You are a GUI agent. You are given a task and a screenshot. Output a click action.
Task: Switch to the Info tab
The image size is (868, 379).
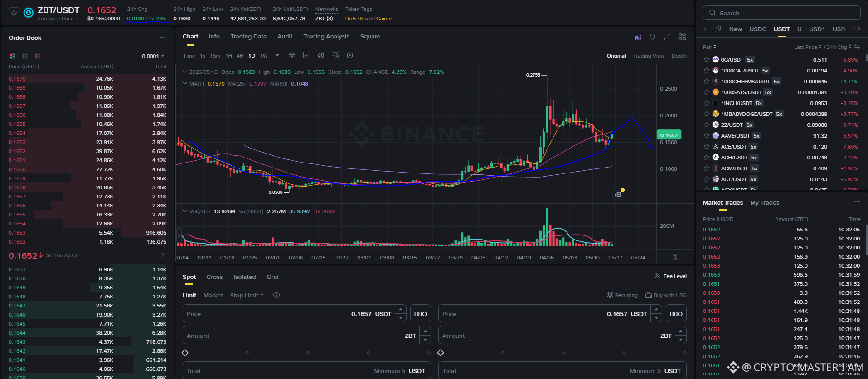point(214,37)
